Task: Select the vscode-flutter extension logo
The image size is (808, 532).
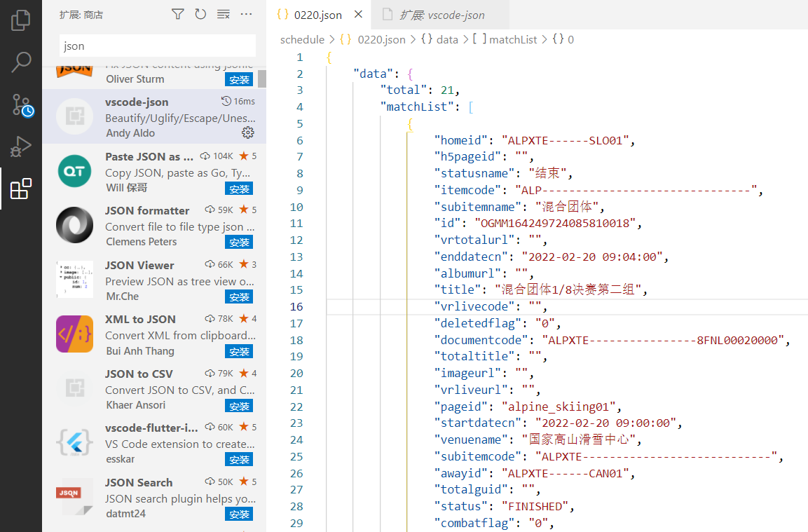Action: coord(75,442)
